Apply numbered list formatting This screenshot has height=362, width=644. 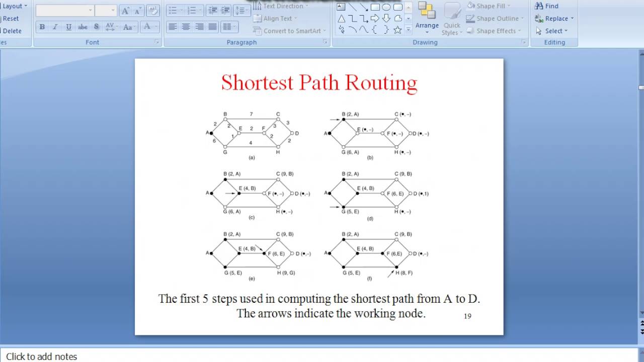194,11
